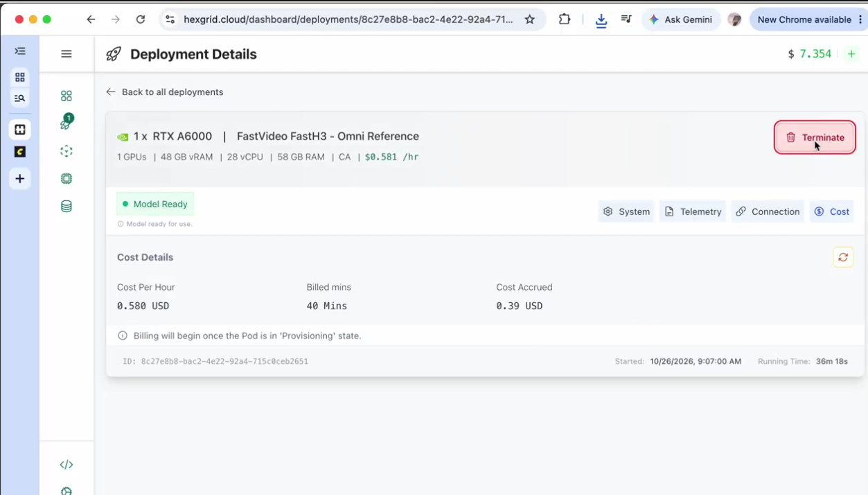Refresh cost details with the refresh icon
This screenshot has height=495, width=868.
click(843, 257)
